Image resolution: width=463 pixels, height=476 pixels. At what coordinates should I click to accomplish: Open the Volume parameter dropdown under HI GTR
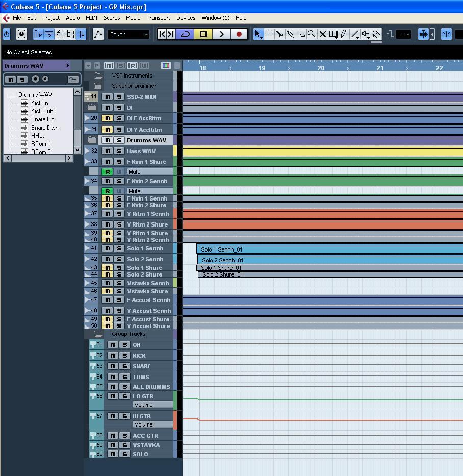click(x=152, y=424)
